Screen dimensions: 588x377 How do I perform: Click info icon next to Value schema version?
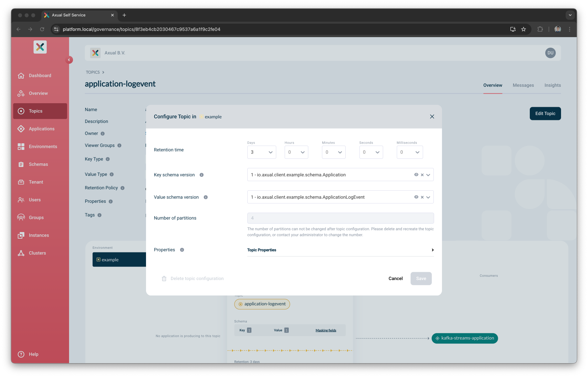tap(206, 197)
